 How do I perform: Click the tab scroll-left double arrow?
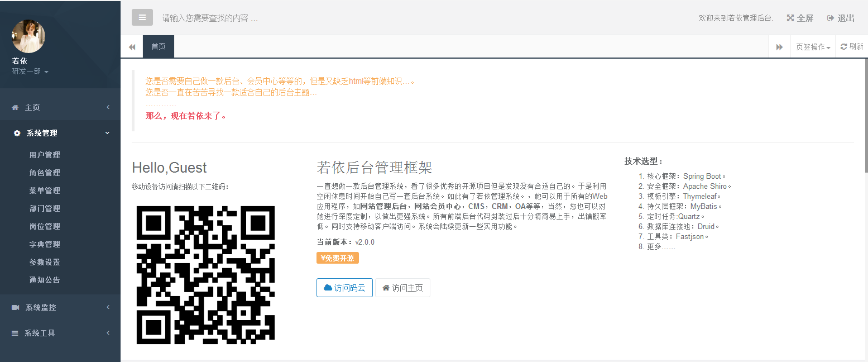132,47
